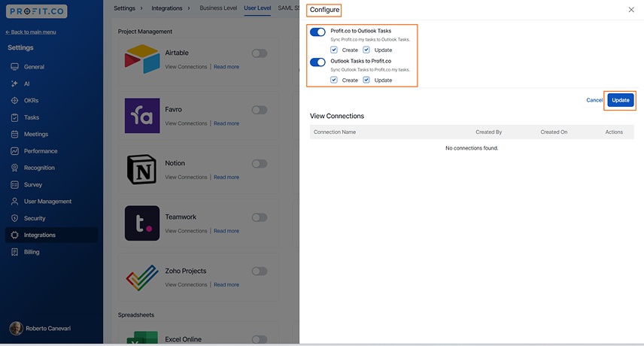This screenshot has width=644, height=346.
Task: Go back to main menu
Action: [31, 32]
